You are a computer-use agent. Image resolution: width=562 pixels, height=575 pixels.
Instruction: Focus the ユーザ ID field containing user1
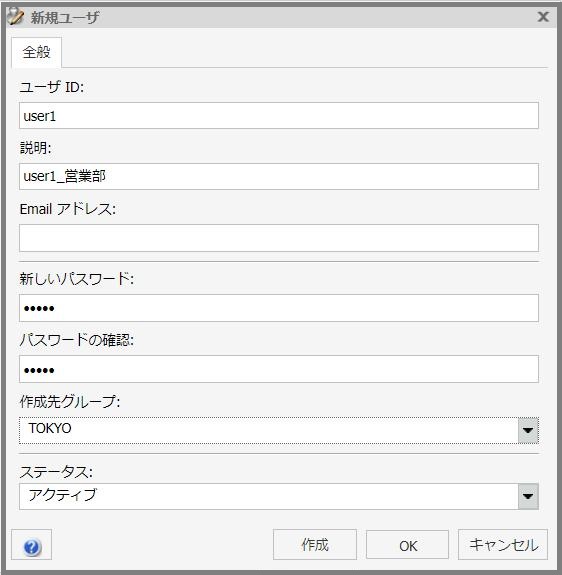pyautogui.click(x=279, y=116)
